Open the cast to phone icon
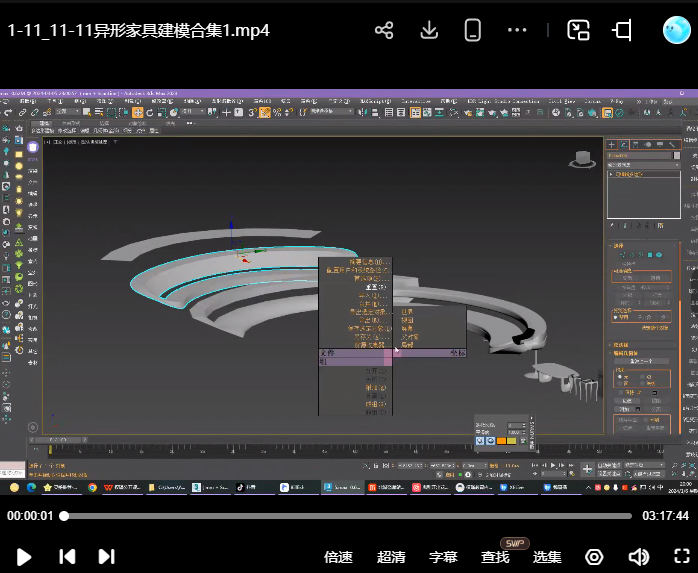The image size is (698, 573). pos(474,30)
